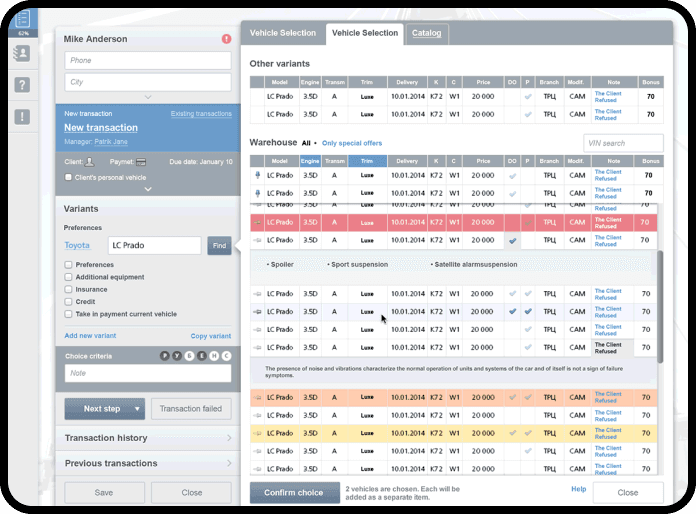Sort Warehouse table by highlighted Trim header
Screen dimensions: 696x514
pyautogui.click(x=367, y=161)
